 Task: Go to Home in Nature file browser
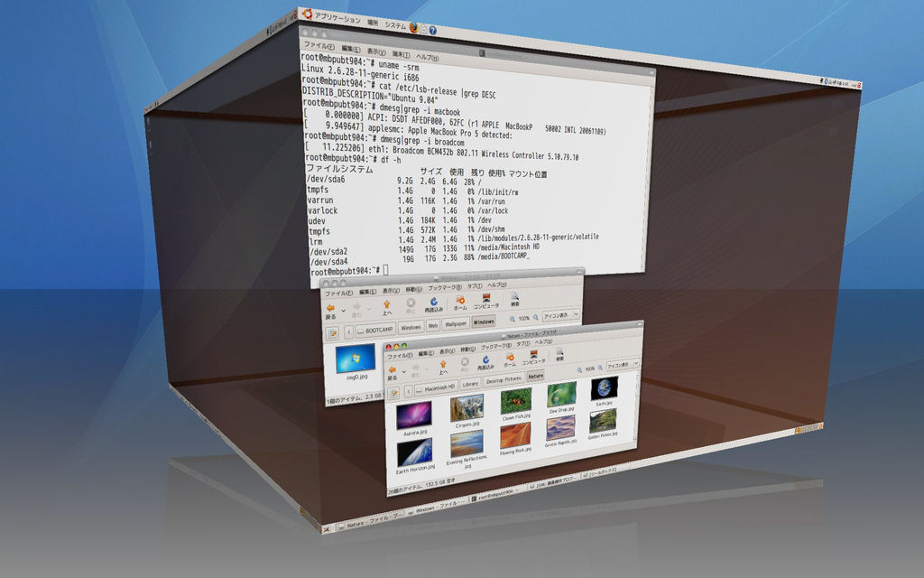click(x=509, y=360)
